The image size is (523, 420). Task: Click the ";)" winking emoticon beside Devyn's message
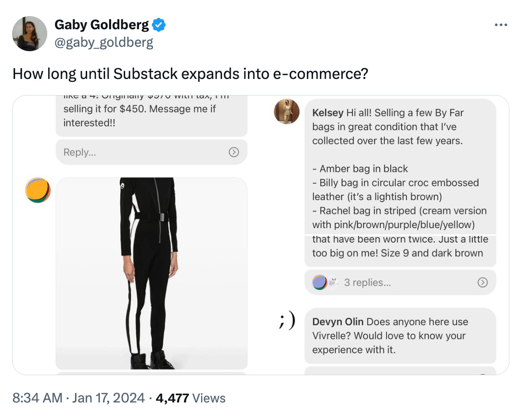(x=286, y=321)
